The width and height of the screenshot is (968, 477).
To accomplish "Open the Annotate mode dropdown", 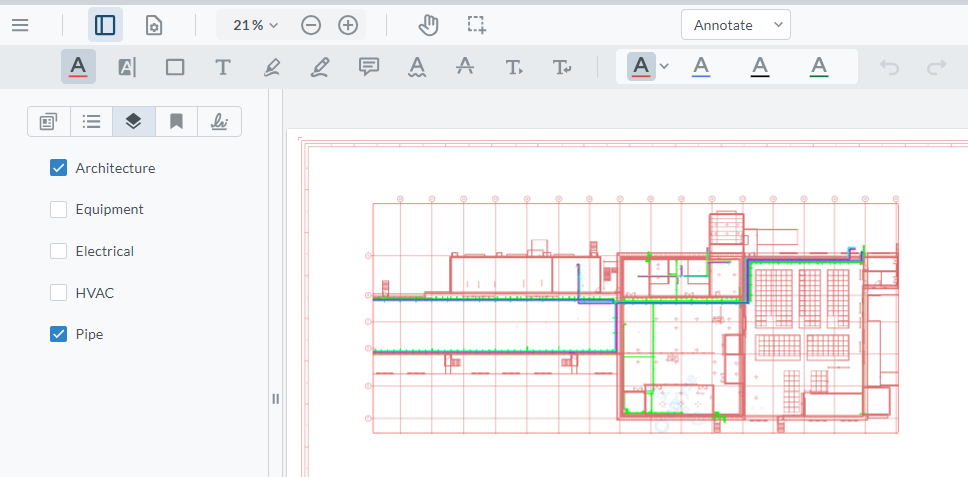I will tap(736, 25).
